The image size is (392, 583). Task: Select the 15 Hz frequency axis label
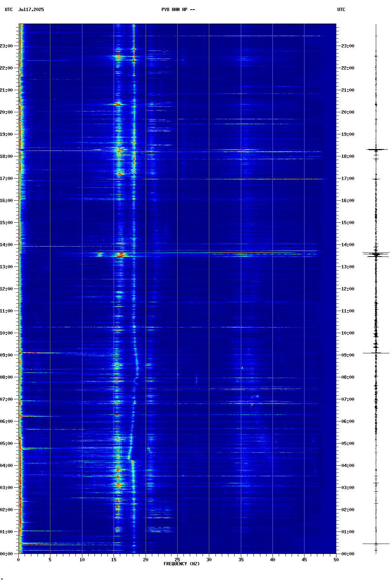pyautogui.click(x=114, y=560)
